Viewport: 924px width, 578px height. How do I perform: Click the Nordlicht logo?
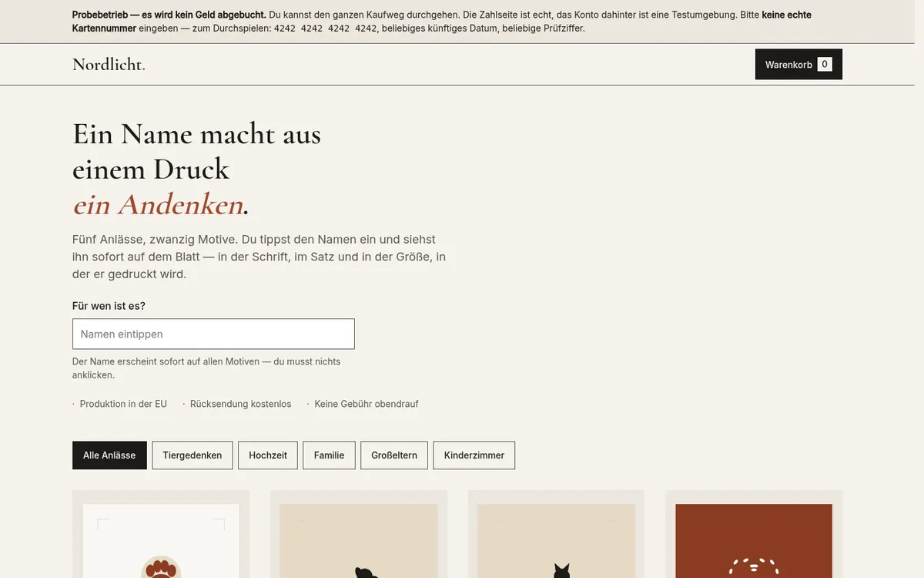tap(109, 65)
